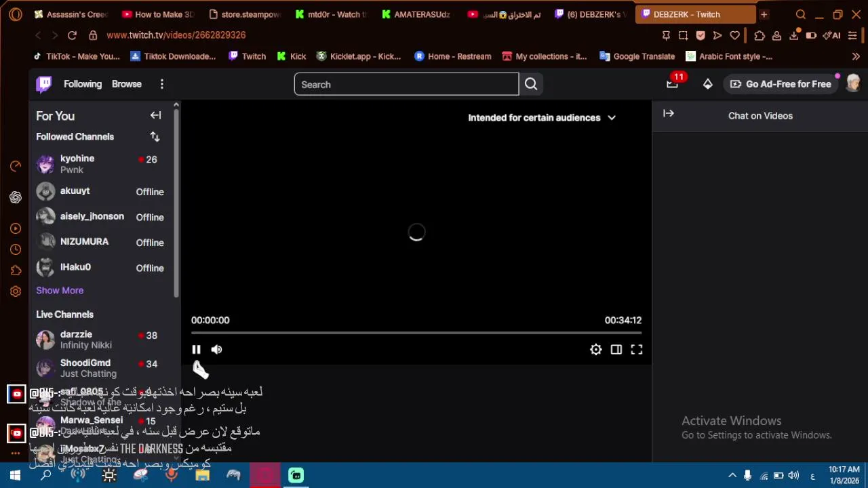
Task: Toggle fullscreen in video player
Action: click(x=636, y=350)
